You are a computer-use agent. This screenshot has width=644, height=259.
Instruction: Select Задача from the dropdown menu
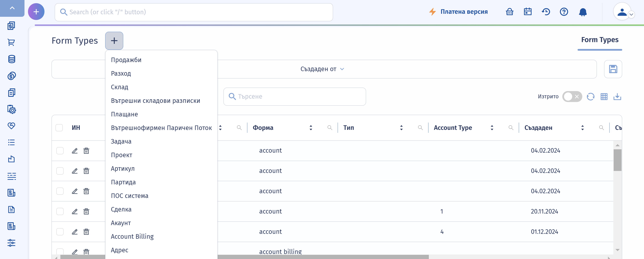click(x=162, y=142)
